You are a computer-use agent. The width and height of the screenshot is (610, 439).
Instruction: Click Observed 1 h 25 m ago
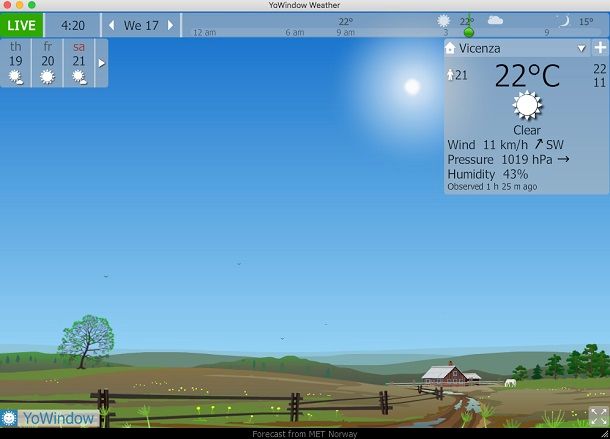[x=492, y=187]
